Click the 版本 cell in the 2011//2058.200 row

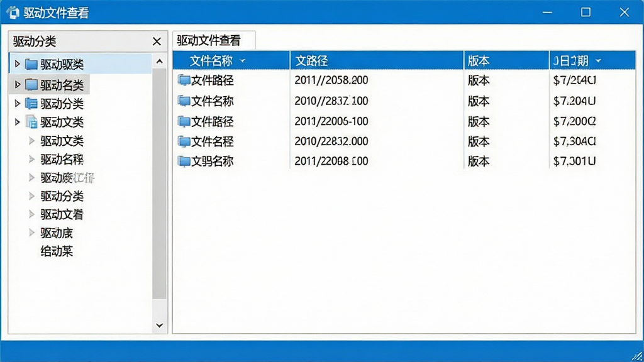click(x=479, y=80)
